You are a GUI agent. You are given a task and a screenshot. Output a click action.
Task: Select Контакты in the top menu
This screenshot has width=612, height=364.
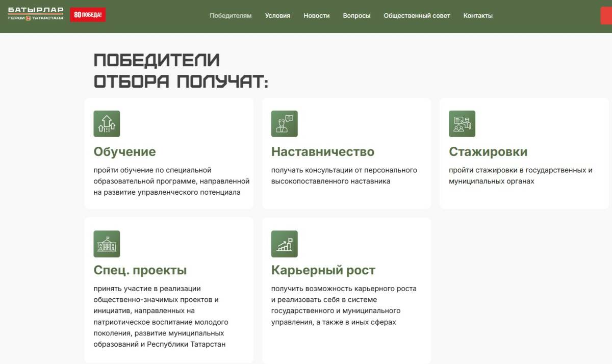(478, 16)
